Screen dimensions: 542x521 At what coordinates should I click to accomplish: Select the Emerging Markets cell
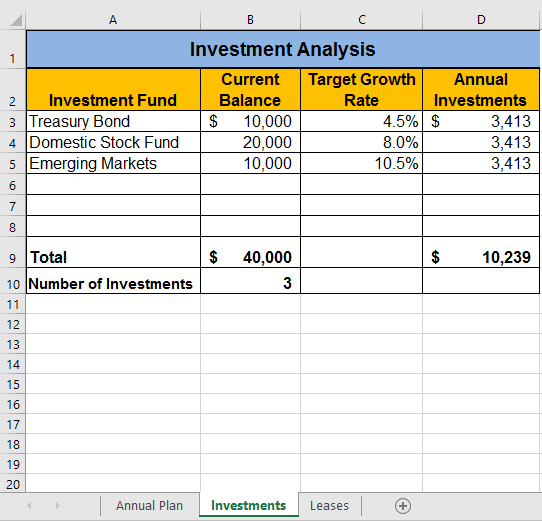(x=113, y=163)
